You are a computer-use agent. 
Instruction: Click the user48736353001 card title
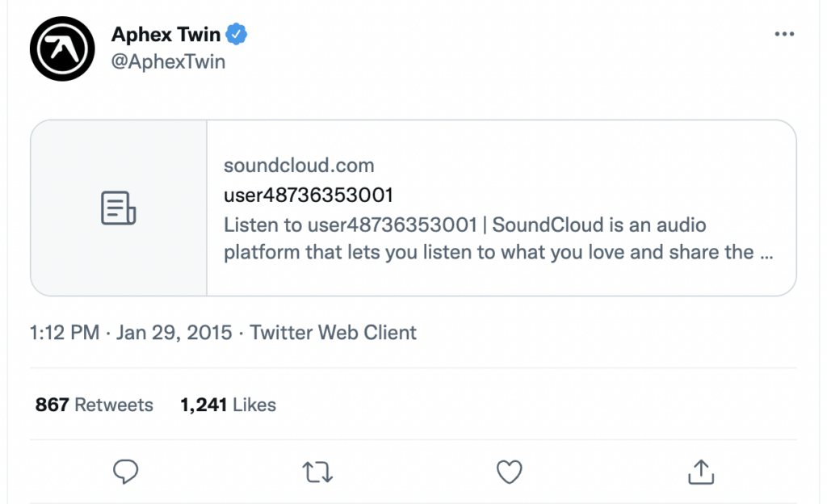click(309, 195)
